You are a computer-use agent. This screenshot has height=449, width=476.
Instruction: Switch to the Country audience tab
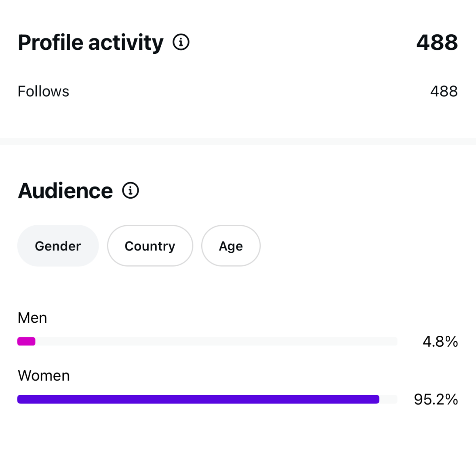click(x=150, y=246)
